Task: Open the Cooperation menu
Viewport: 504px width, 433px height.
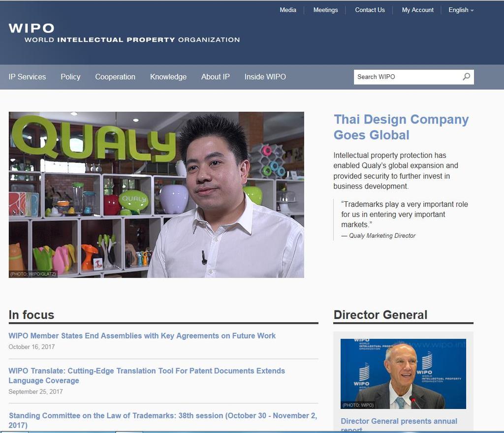Action: coord(115,77)
